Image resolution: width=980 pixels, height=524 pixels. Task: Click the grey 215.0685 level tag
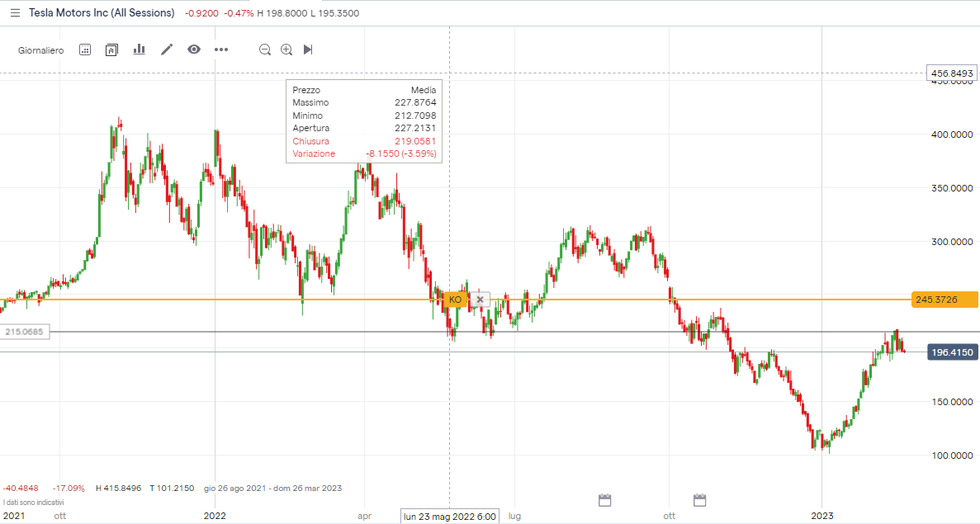point(25,332)
